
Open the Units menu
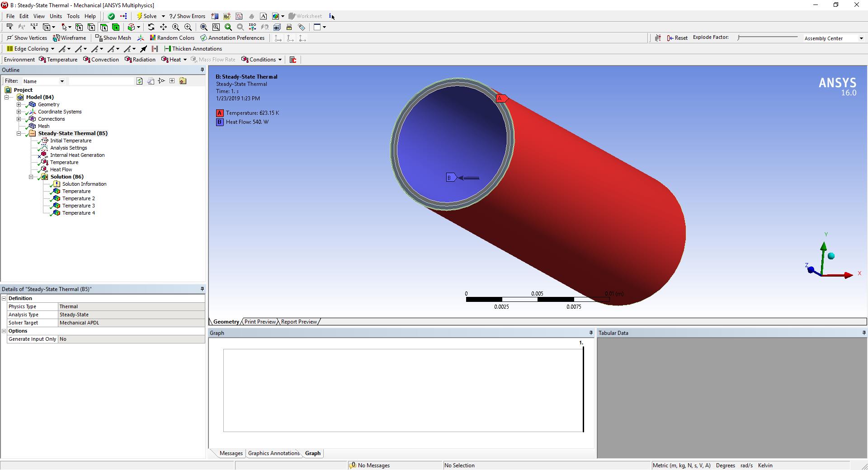click(x=56, y=16)
